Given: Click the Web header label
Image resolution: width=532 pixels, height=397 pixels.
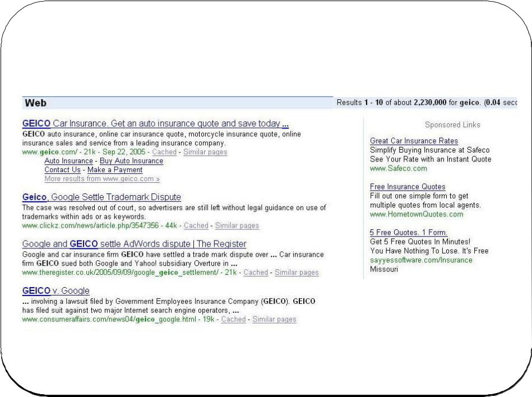Looking at the screenshot, I should (x=36, y=103).
